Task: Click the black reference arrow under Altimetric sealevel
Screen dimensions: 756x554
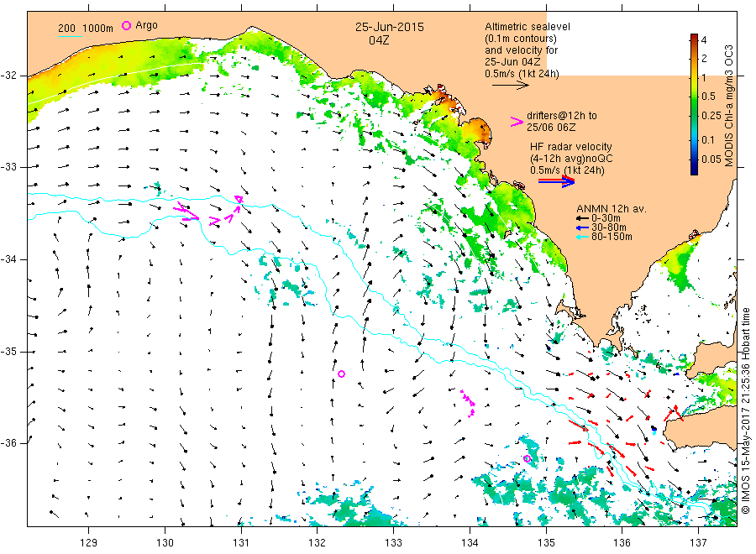Action: 511,86
